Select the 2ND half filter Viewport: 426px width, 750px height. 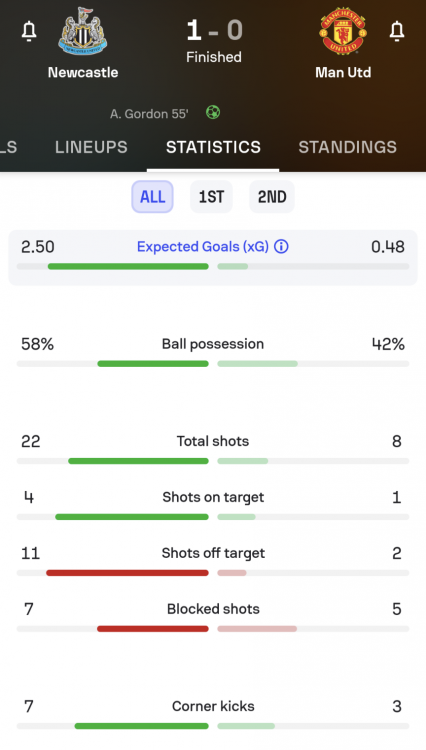[x=272, y=197]
